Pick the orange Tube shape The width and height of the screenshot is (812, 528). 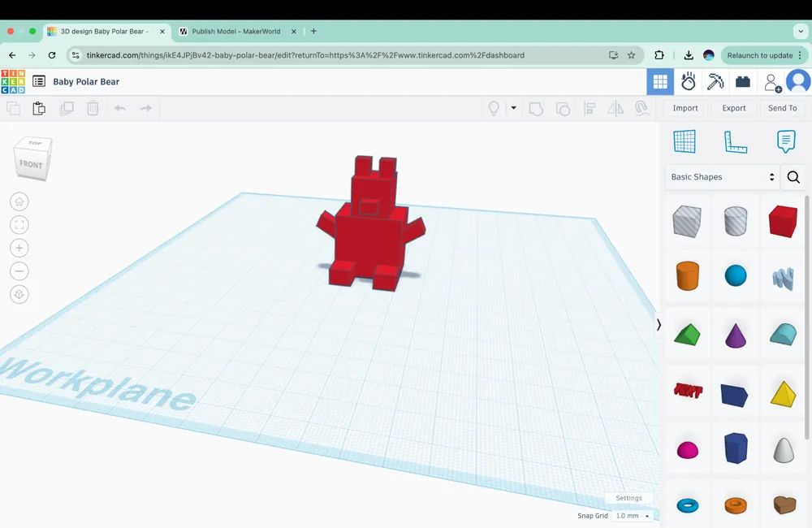click(x=736, y=505)
